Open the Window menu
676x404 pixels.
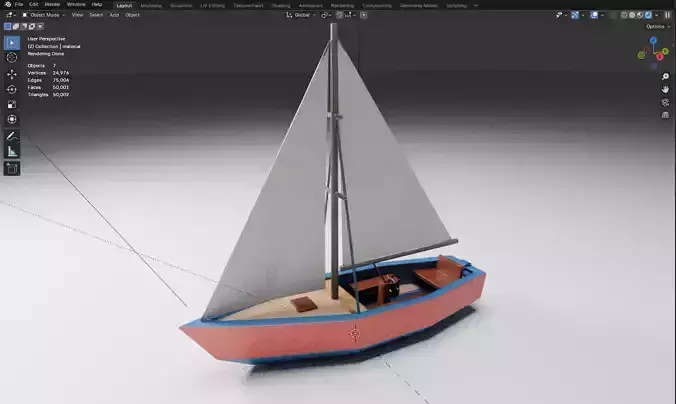pyautogui.click(x=76, y=4)
